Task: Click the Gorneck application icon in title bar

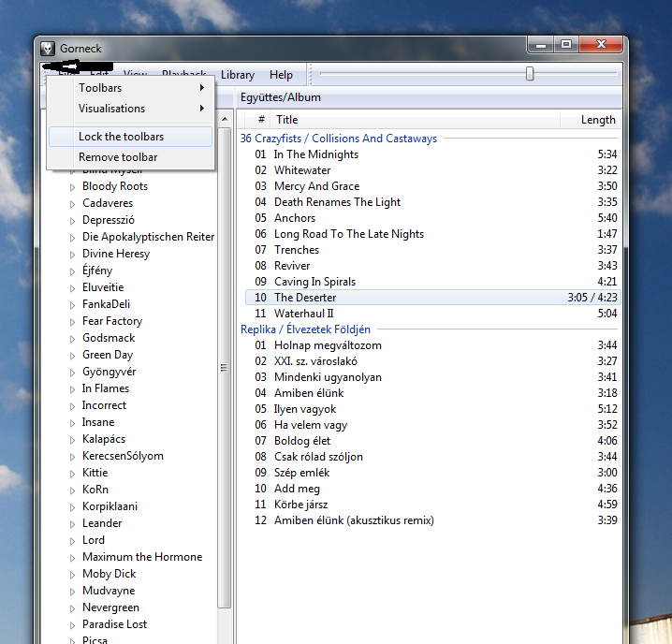Action: (48, 49)
